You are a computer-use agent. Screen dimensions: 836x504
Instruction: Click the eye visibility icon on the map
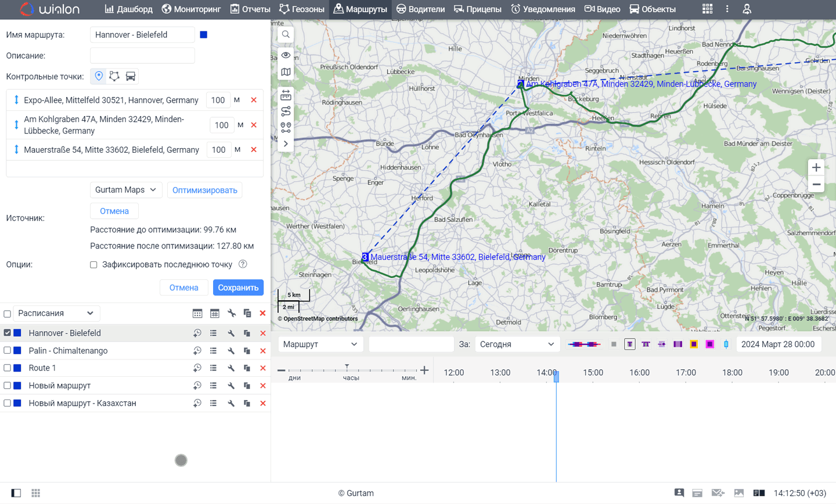click(285, 54)
